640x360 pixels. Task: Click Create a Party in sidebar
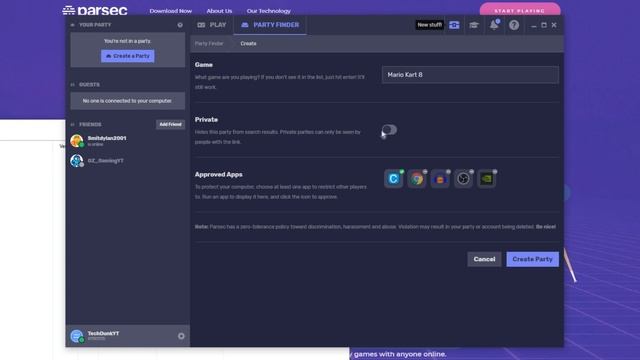coord(128,56)
